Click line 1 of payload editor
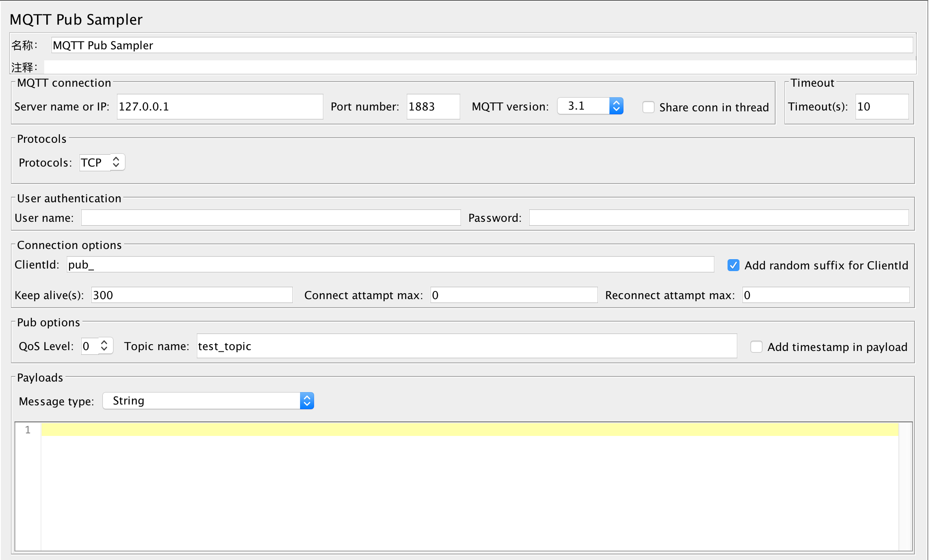The height and width of the screenshot is (560, 929). [469, 430]
